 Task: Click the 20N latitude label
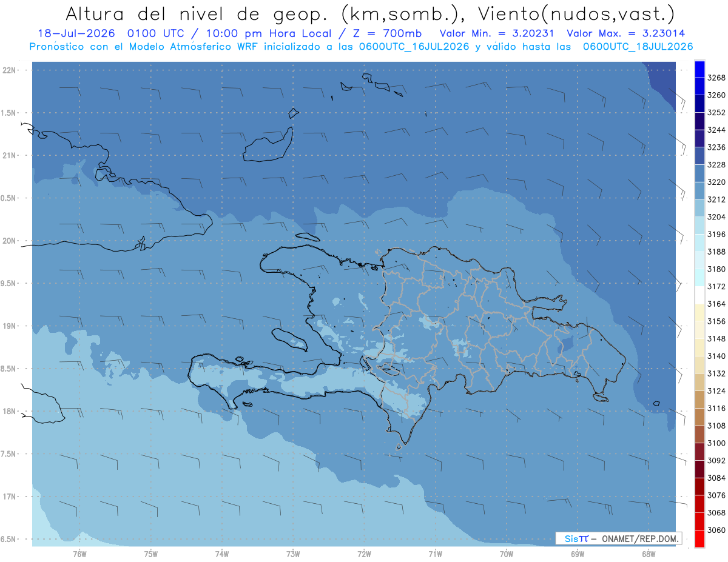(x=9, y=241)
